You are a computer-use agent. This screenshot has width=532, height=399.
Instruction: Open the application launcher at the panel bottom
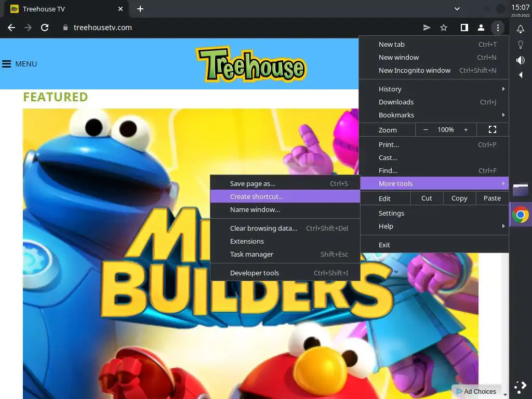pos(521,387)
